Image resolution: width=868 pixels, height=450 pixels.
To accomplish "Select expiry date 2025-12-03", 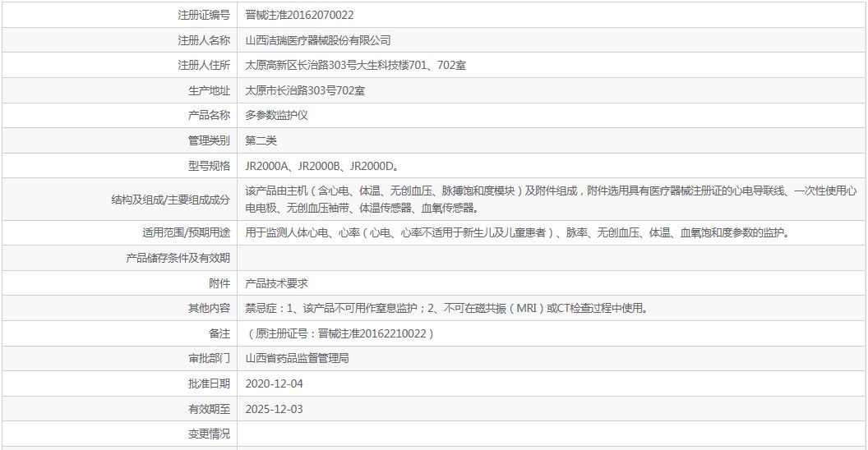I will coord(274,409).
